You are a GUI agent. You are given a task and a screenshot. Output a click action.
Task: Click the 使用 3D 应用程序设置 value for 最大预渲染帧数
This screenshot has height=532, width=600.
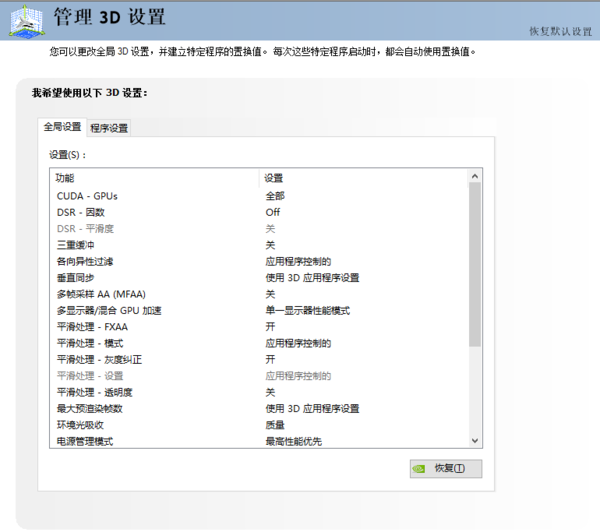(312, 409)
